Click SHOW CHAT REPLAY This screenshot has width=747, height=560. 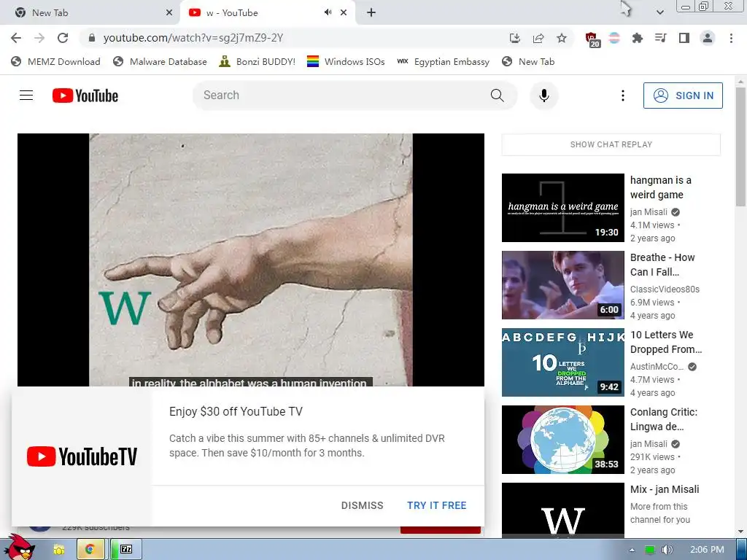point(611,144)
